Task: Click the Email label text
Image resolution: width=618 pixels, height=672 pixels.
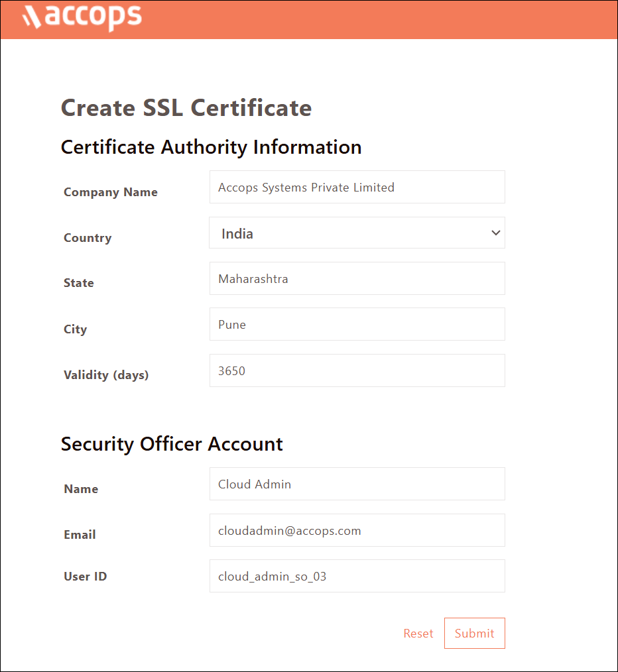Action: coord(80,535)
